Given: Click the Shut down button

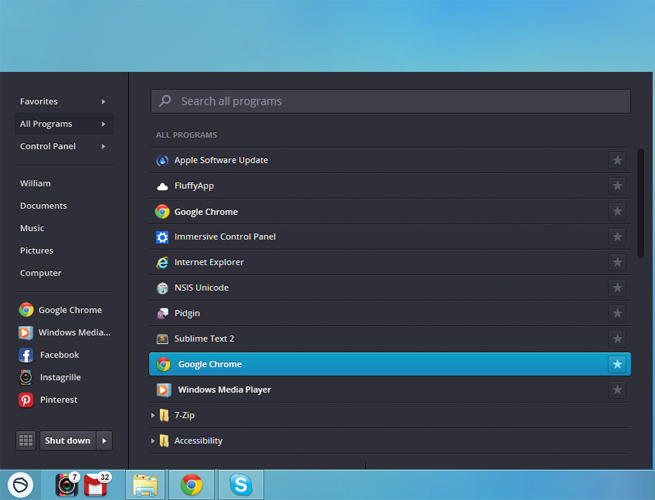Looking at the screenshot, I should pyautogui.click(x=68, y=440).
